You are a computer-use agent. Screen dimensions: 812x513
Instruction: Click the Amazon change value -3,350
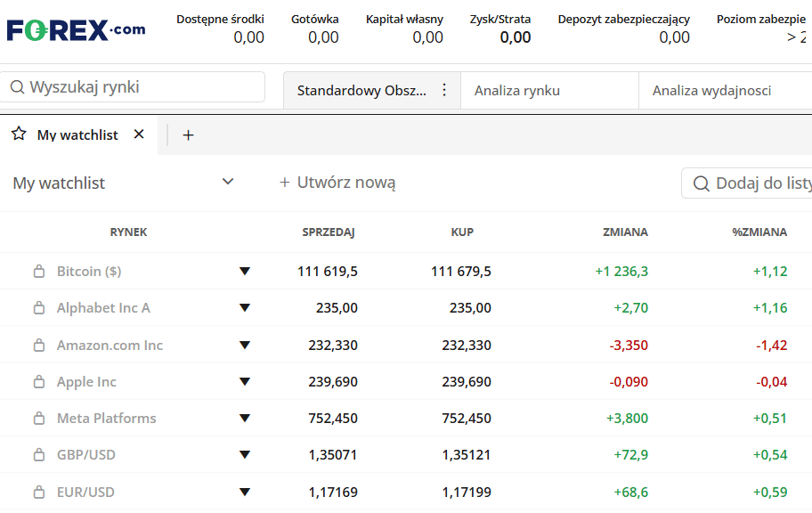629,345
